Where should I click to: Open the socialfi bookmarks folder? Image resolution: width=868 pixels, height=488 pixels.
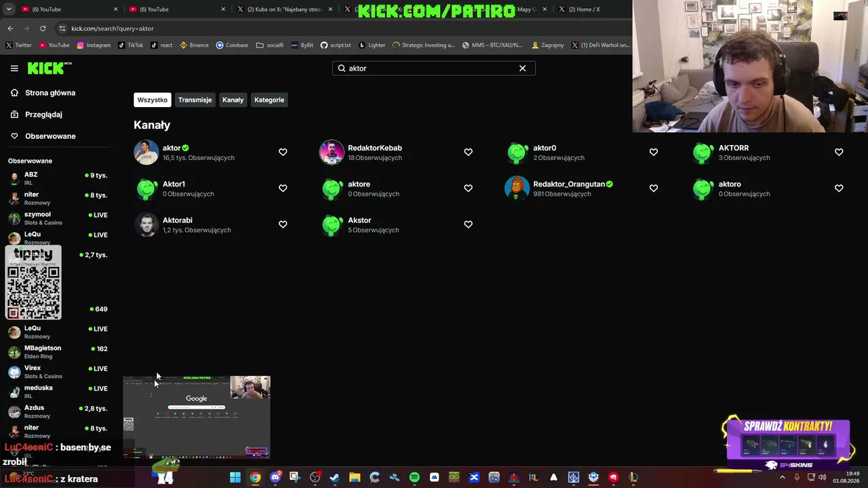(x=270, y=45)
